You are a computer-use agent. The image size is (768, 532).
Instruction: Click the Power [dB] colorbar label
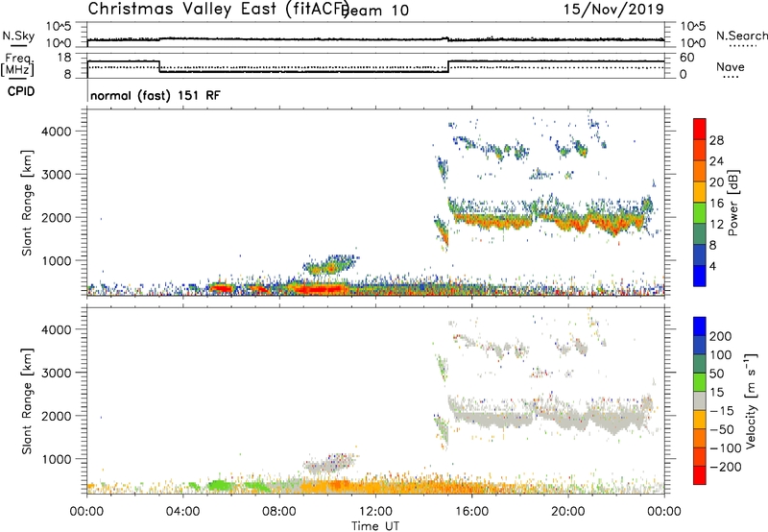point(732,203)
